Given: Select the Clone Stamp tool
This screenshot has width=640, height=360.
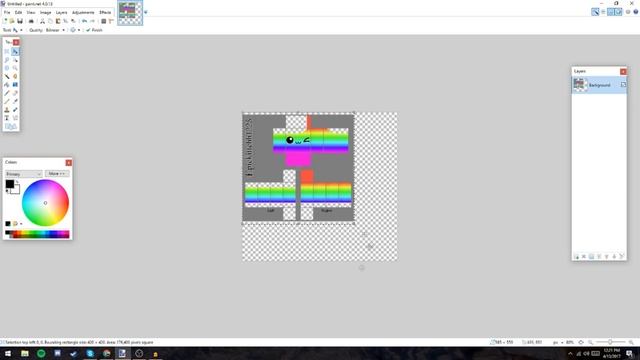Looking at the screenshot, I should [7, 109].
